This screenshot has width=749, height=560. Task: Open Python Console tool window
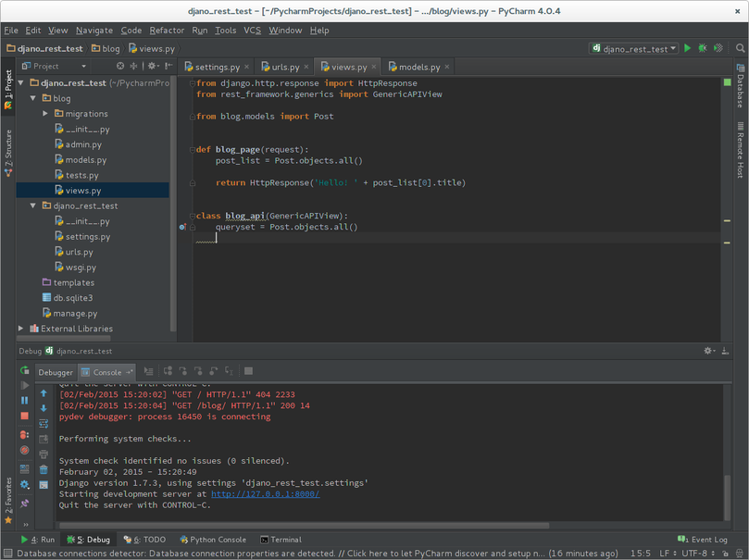coord(213,540)
